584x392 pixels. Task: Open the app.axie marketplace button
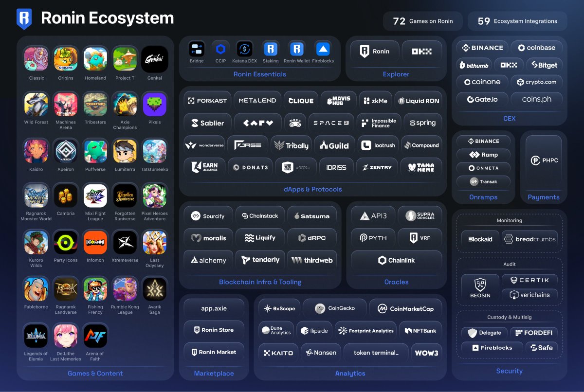(214, 308)
